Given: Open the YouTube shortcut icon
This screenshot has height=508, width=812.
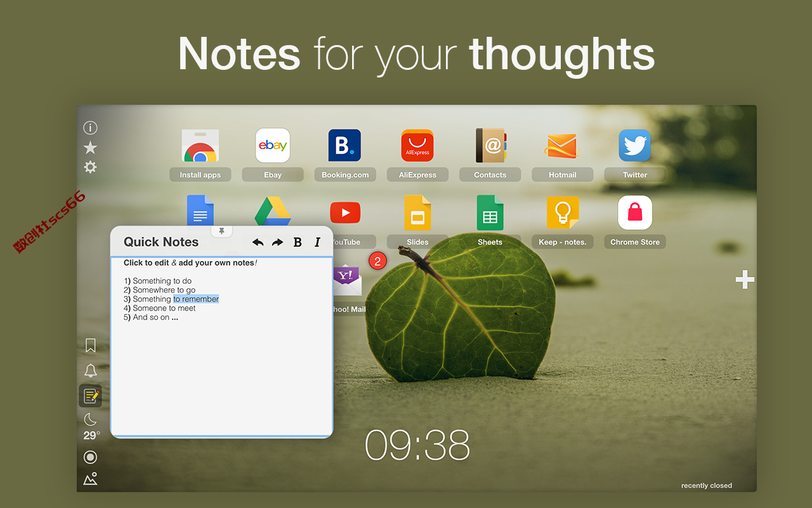Looking at the screenshot, I should [345, 213].
